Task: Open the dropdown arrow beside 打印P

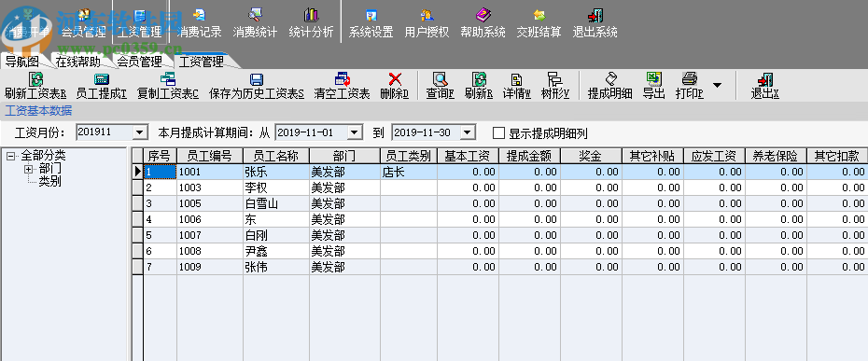Action: pyautogui.click(x=717, y=85)
